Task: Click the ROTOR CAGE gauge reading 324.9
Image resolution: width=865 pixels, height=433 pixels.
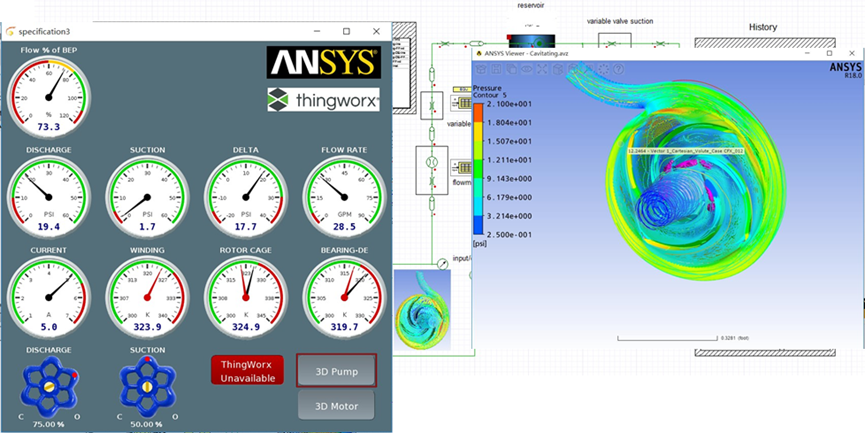Action: click(x=246, y=297)
